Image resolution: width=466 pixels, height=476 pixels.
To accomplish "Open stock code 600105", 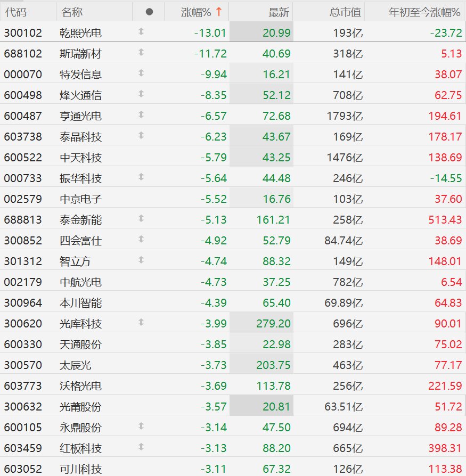I will (x=23, y=428).
